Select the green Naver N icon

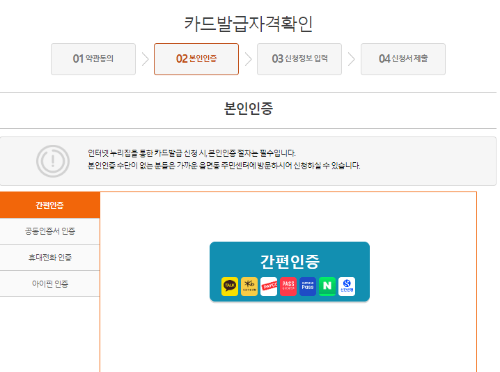point(327,286)
